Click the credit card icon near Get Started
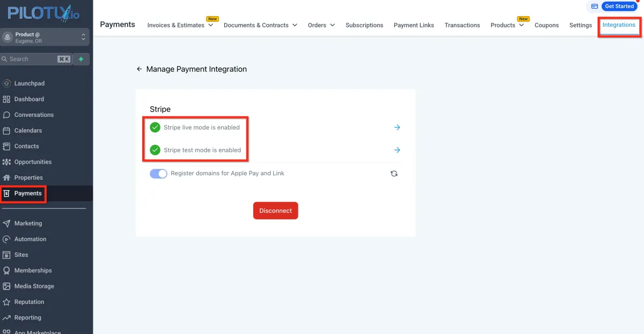The image size is (644, 334). [x=595, y=6]
